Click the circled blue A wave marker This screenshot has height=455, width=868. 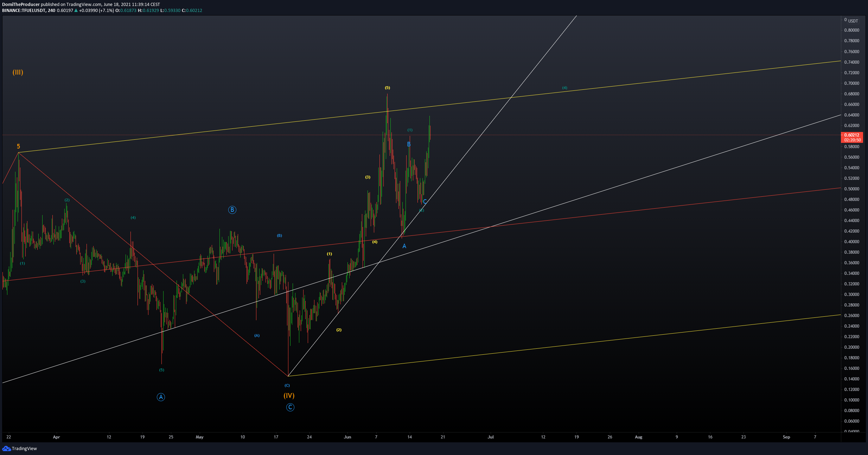161,397
